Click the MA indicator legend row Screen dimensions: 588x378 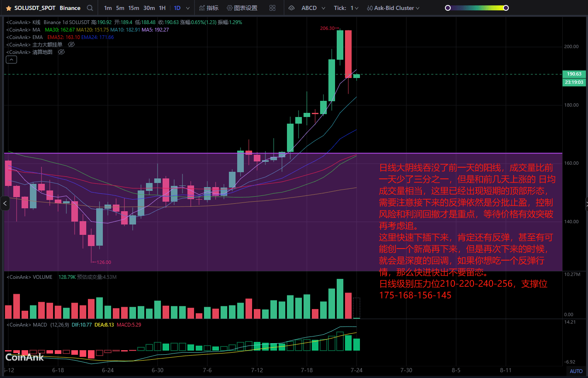click(x=87, y=30)
